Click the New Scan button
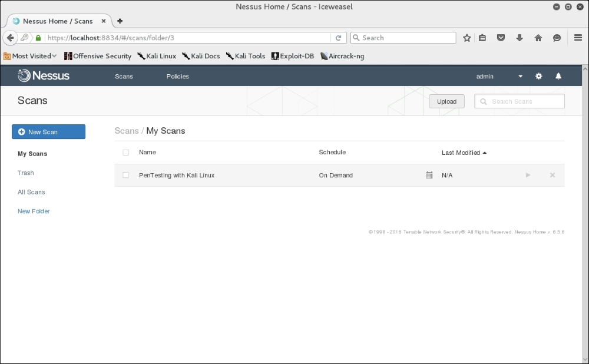Viewport: 589px width, 364px height. (x=48, y=132)
